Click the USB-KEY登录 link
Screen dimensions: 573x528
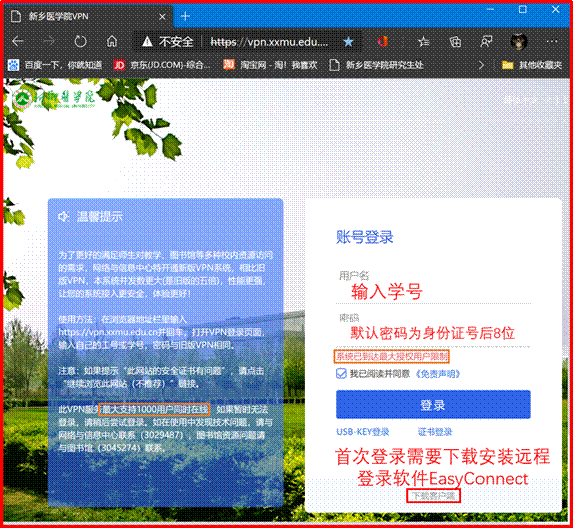click(x=363, y=432)
